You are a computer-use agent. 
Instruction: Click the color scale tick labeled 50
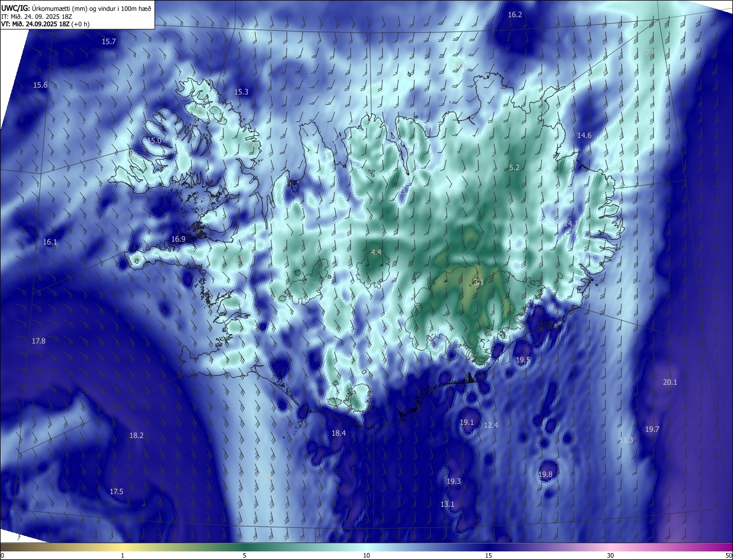click(x=728, y=555)
